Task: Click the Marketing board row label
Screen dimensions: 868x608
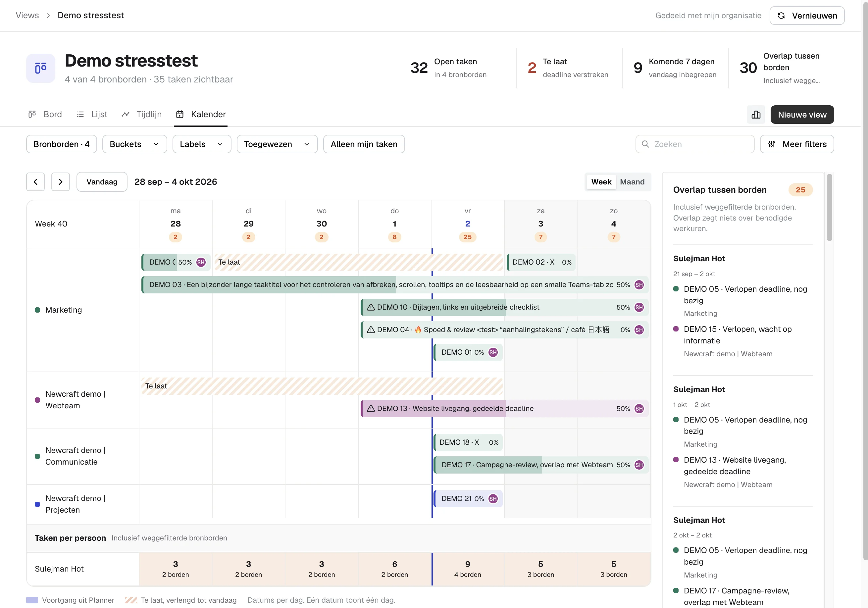Action: point(64,310)
